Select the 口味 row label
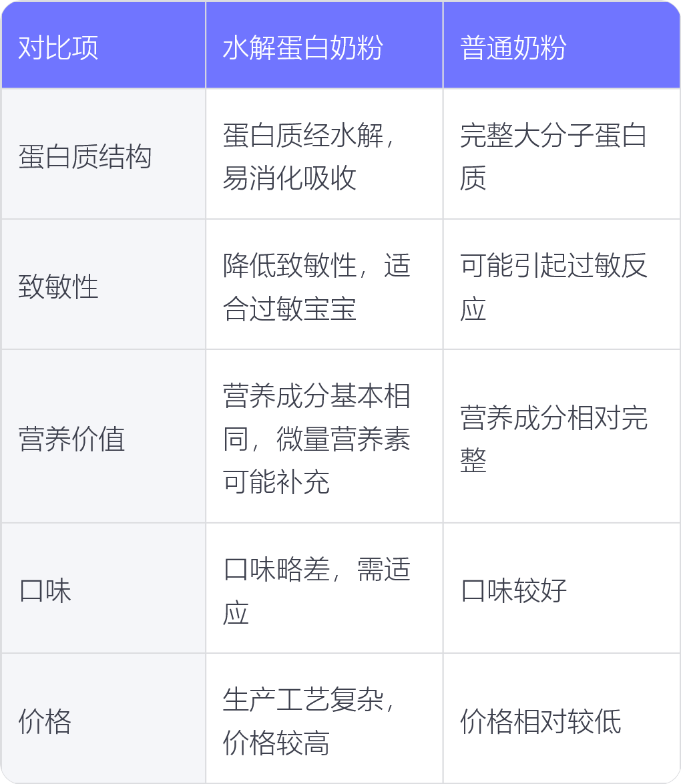 coord(45,591)
